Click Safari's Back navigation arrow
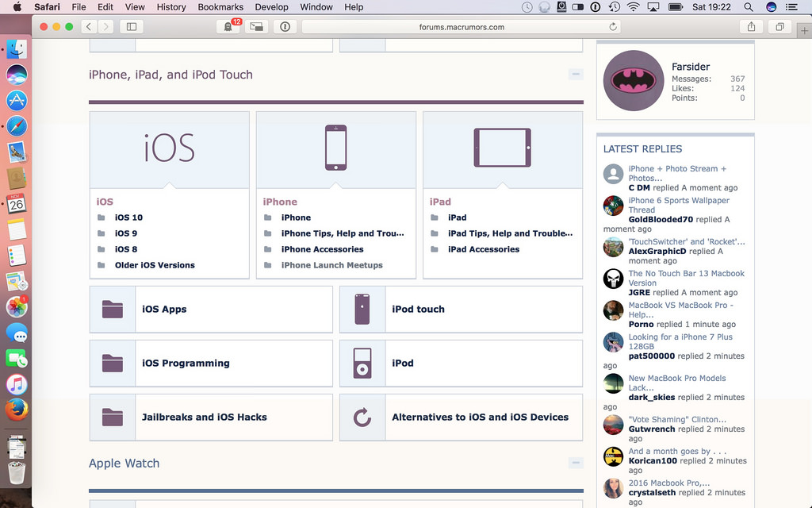The width and height of the screenshot is (812, 508). click(x=89, y=26)
